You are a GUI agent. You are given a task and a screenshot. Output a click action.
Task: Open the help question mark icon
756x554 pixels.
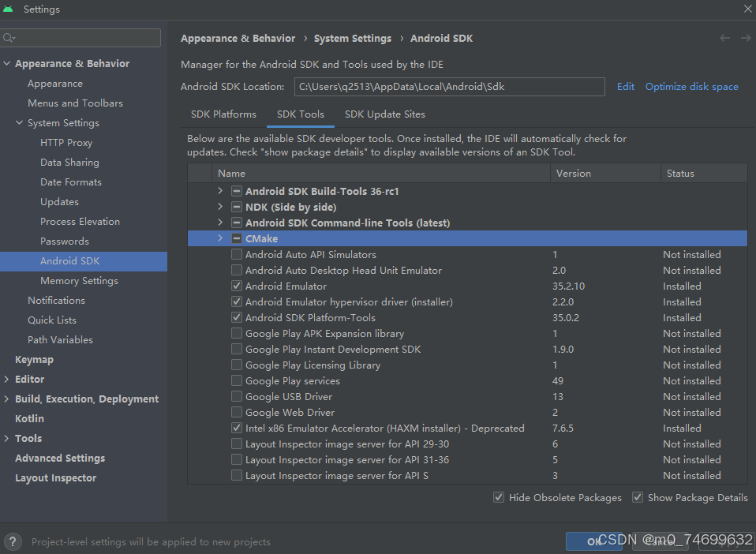[x=13, y=541]
